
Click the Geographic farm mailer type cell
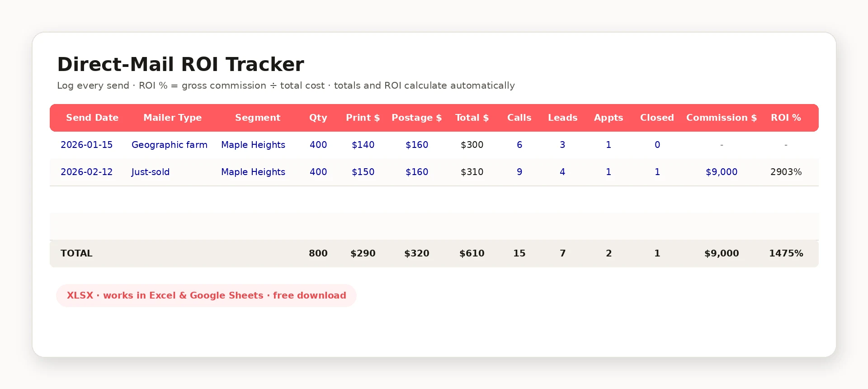coord(170,145)
